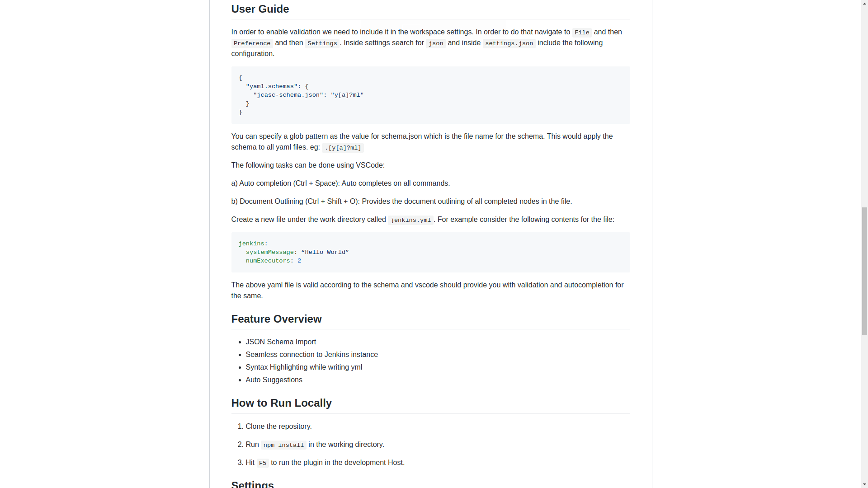Click the "F5" key code snippet
Viewport: 868px width, 488px height.
click(x=263, y=463)
